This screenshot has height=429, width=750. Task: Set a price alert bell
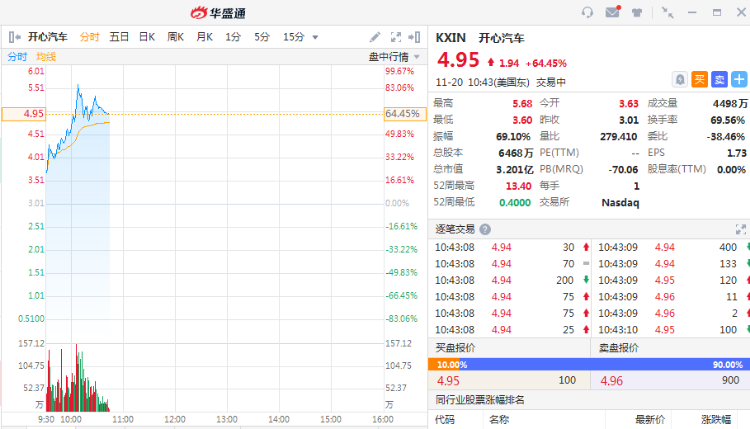tap(679, 77)
